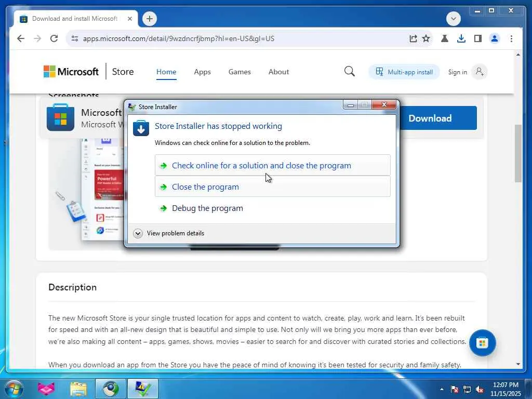Open Chrome labs flask icon
Image resolution: width=532 pixels, height=399 pixels.
point(445,38)
